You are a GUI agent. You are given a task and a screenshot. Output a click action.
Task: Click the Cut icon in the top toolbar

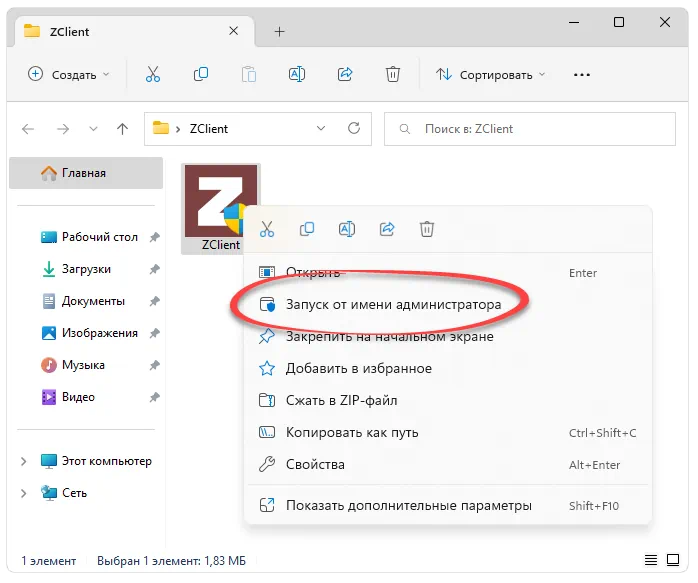click(153, 74)
